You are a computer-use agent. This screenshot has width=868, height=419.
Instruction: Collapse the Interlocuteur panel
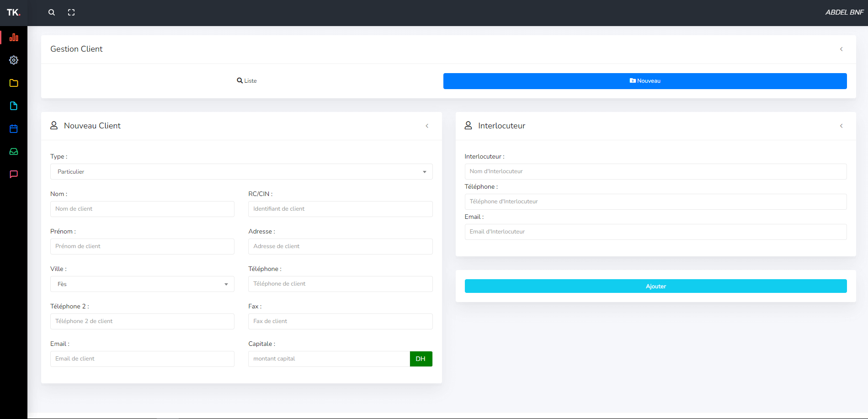pyautogui.click(x=841, y=126)
